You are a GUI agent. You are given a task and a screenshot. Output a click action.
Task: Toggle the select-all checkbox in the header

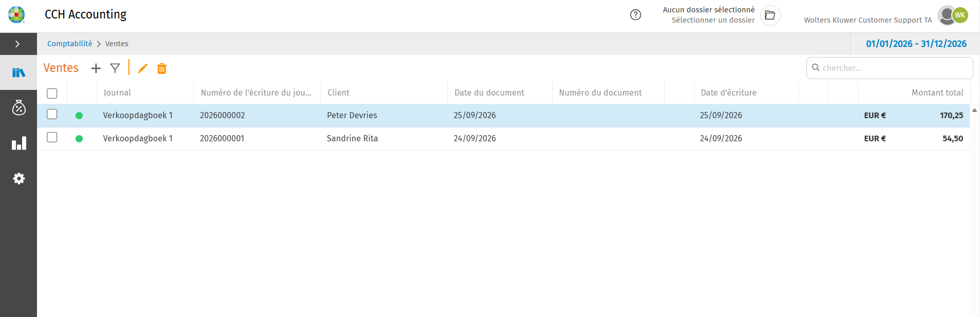click(52, 93)
